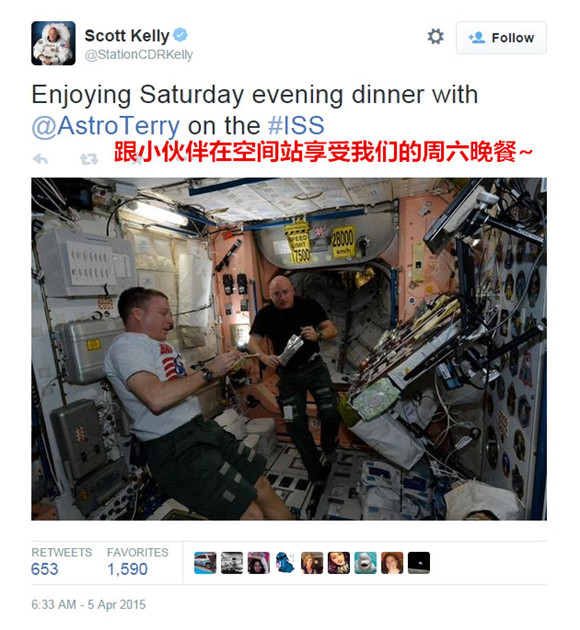Enlarge the ISS dinner photo

coord(289,349)
